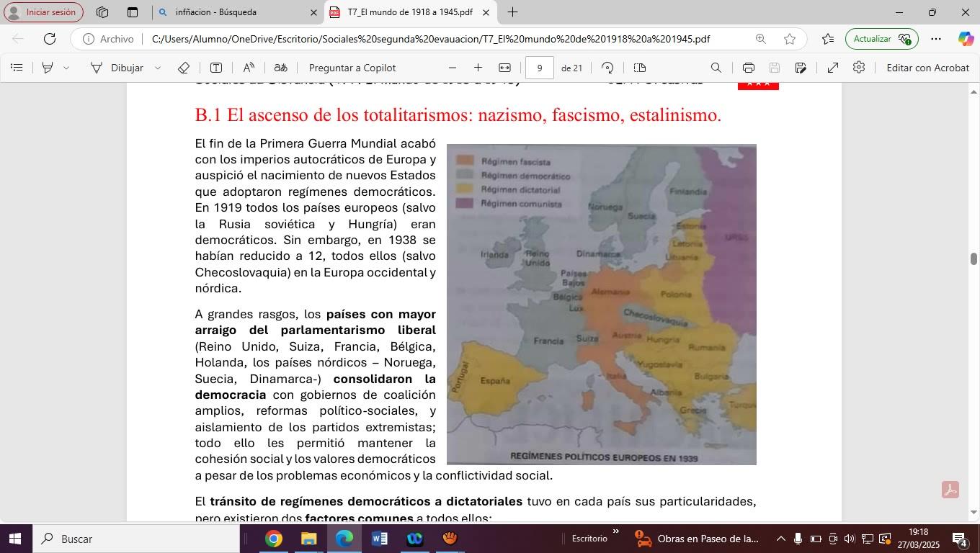
Task: Click Preguntar a Copilot
Action: tap(352, 68)
